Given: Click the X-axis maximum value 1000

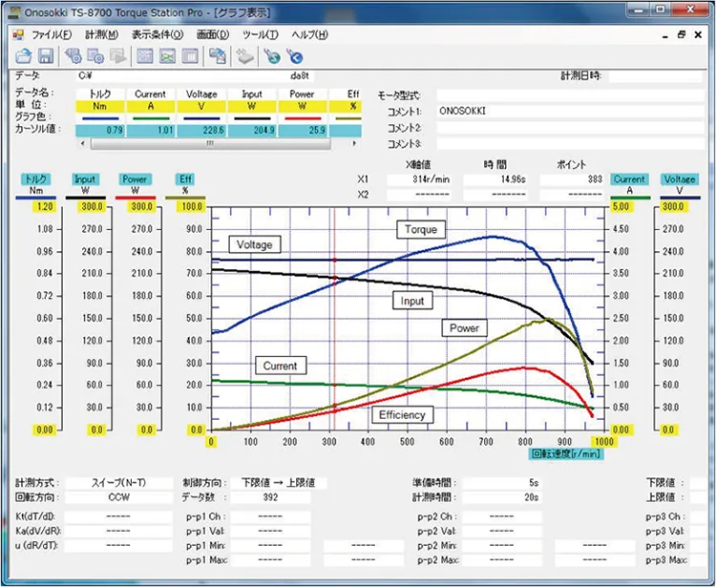Looking at the screenshot, I should 603,441.
